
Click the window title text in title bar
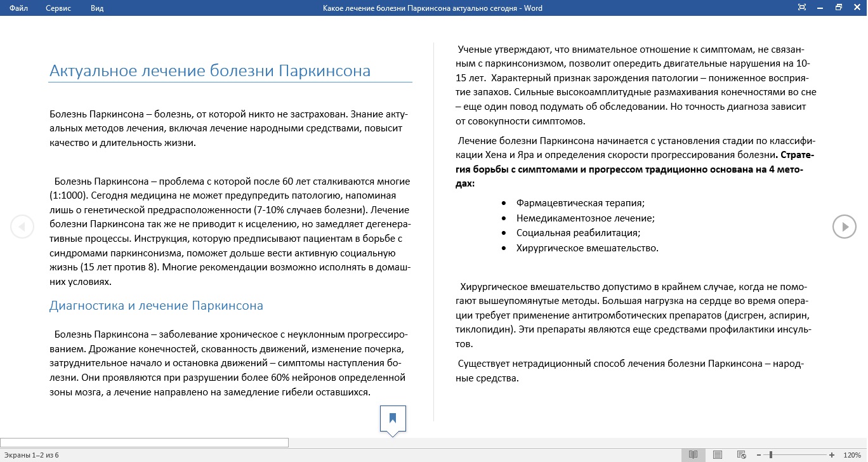tap(433, 8)
